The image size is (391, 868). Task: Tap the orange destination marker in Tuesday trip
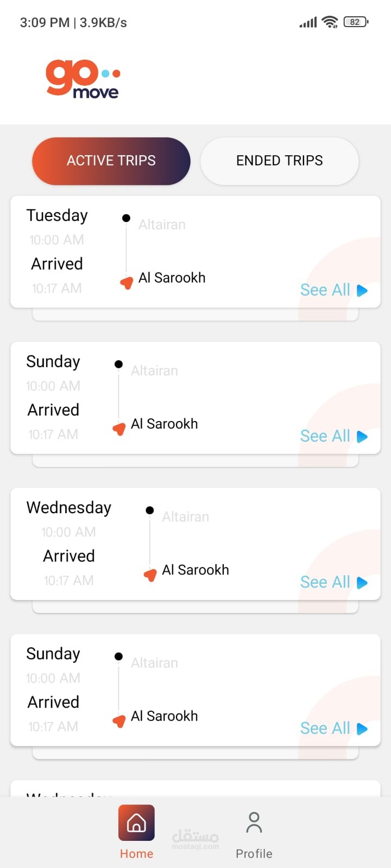click(127, 283)
